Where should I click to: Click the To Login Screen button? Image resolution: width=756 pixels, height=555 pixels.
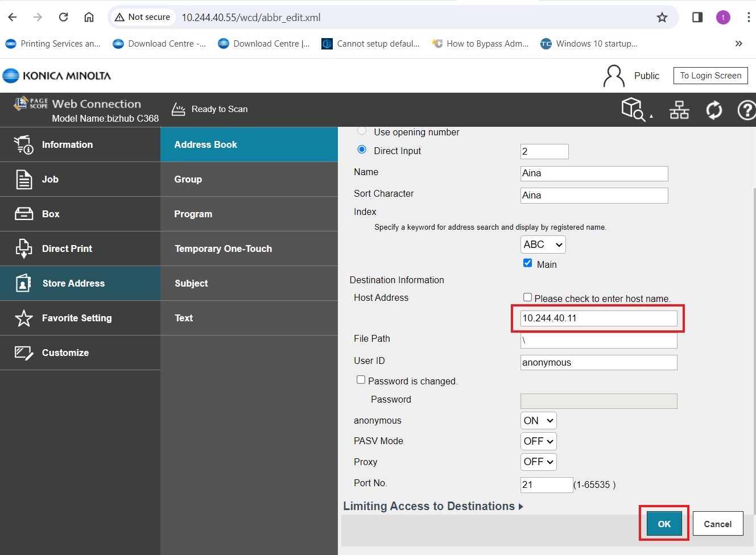[x=710, y=76]
